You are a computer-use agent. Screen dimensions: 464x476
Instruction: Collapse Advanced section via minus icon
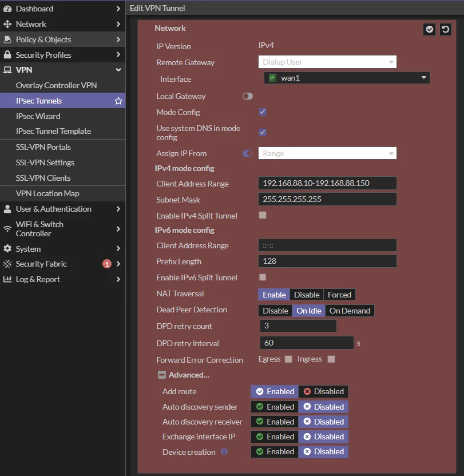pyautogui.click(x=162, y=375)
